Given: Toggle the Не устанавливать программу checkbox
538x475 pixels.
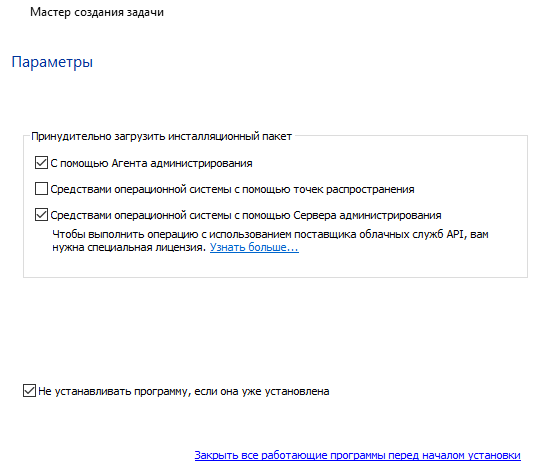Looking at the screenshot, I should tap(30, 391).
